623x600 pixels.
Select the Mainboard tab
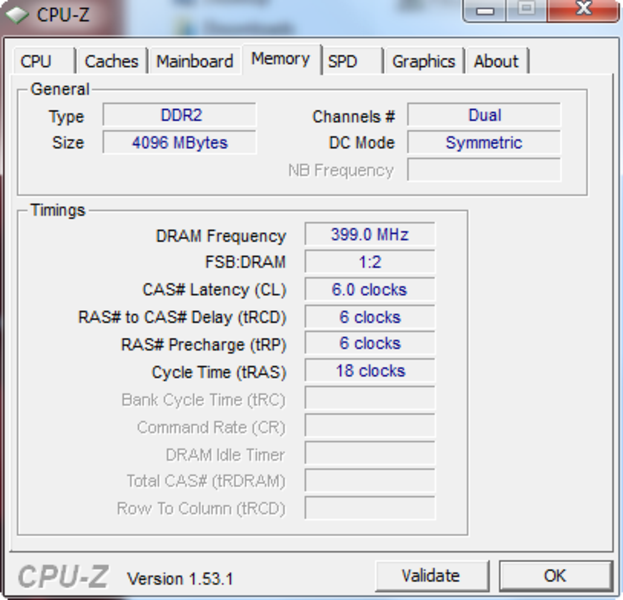195,61
